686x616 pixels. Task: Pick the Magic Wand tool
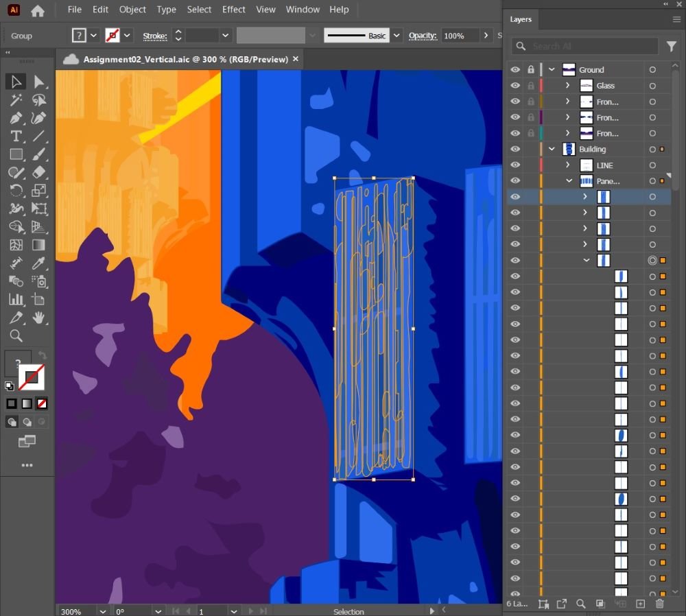16,101
